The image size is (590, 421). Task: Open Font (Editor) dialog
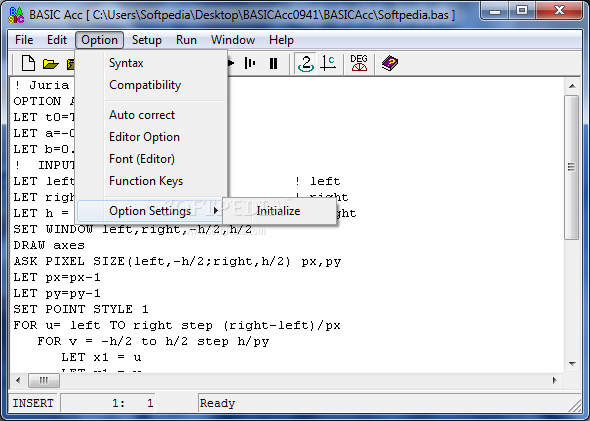pos(151,159)
